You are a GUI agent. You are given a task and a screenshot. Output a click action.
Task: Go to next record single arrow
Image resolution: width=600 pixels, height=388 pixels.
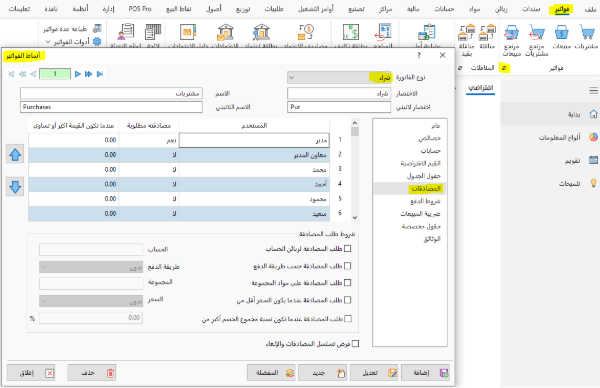click(78, 74)
